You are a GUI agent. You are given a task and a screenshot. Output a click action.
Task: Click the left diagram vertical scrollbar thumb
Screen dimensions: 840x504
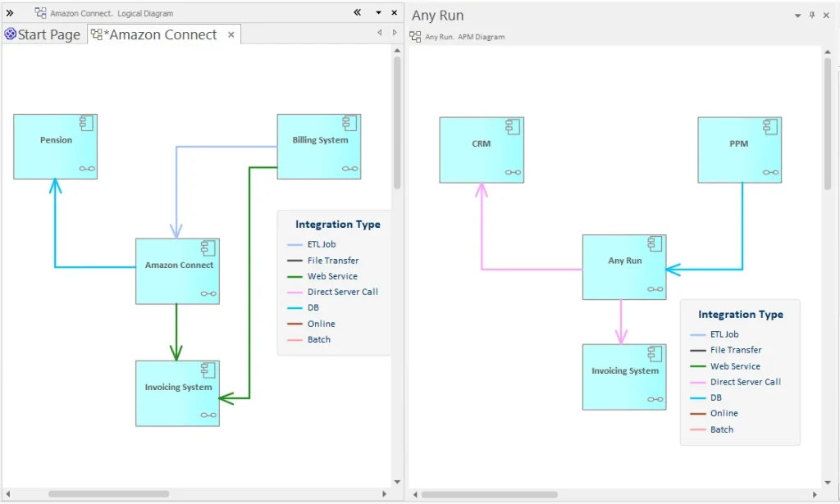[x=397, y=123]
